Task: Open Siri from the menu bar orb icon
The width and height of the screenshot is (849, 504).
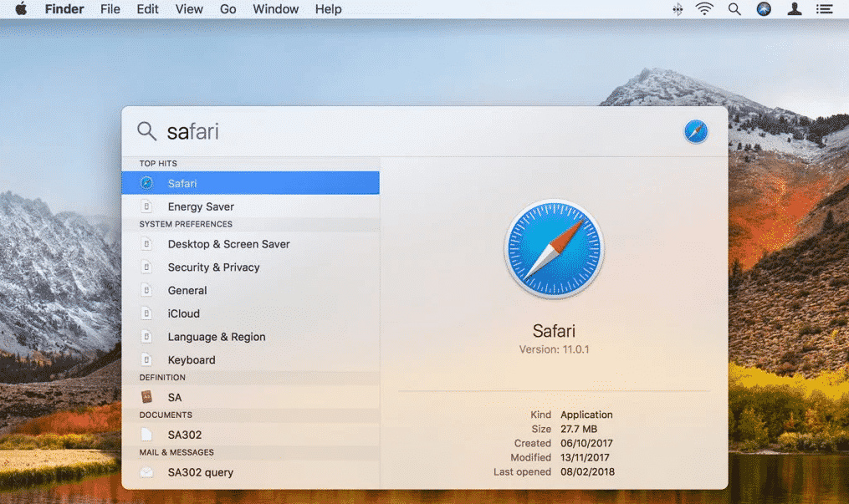Action: 763,9
